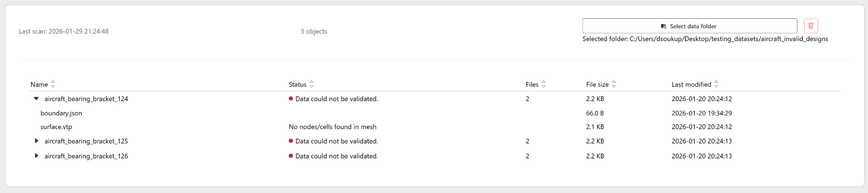The width and height of the screenshot is (868, 193).
Task: Sort by File size sort icon
Action: click(614, 84)
